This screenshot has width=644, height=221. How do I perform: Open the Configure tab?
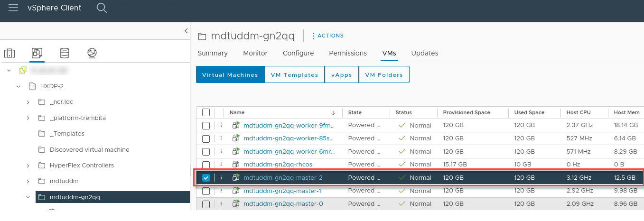[x=298, y=53]
